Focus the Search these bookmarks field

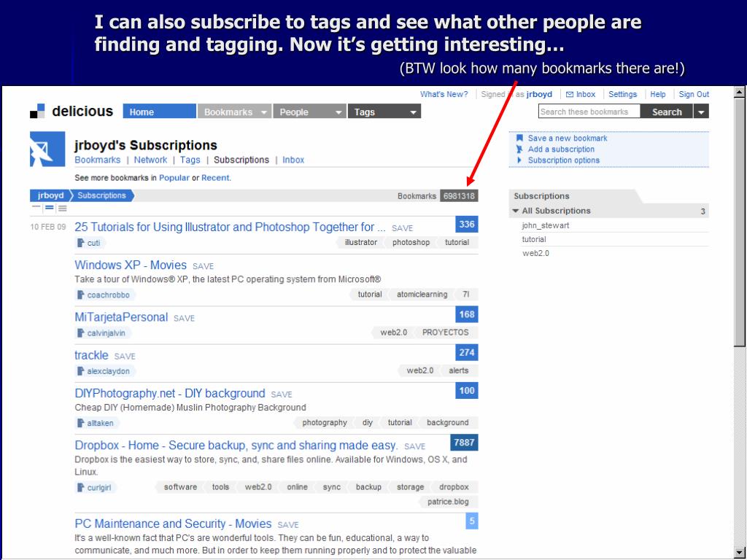click(x=589, y=112)
